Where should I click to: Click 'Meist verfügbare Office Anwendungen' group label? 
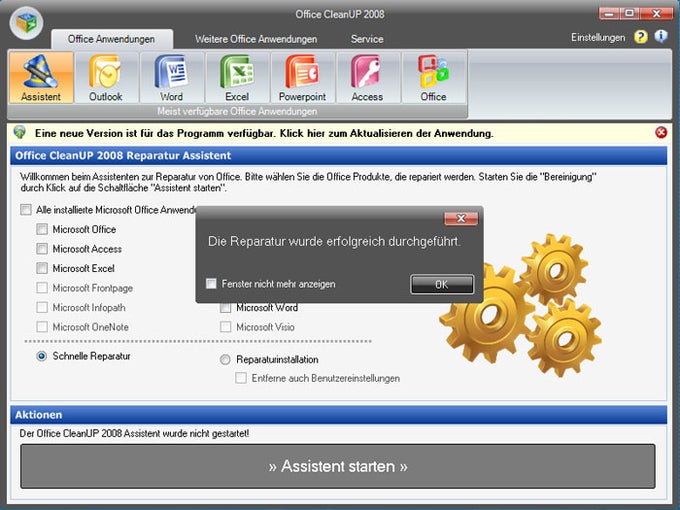[x=237, y=111]
